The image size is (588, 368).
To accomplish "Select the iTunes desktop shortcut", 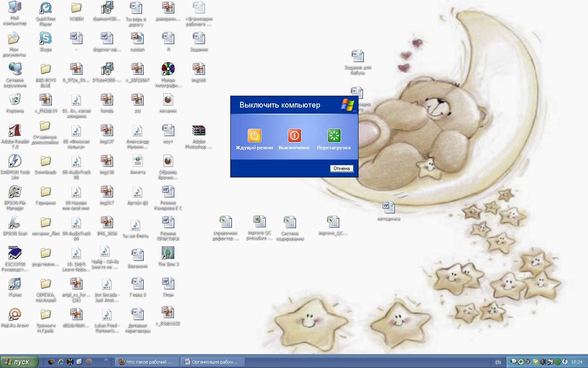I will click(15, 287).
